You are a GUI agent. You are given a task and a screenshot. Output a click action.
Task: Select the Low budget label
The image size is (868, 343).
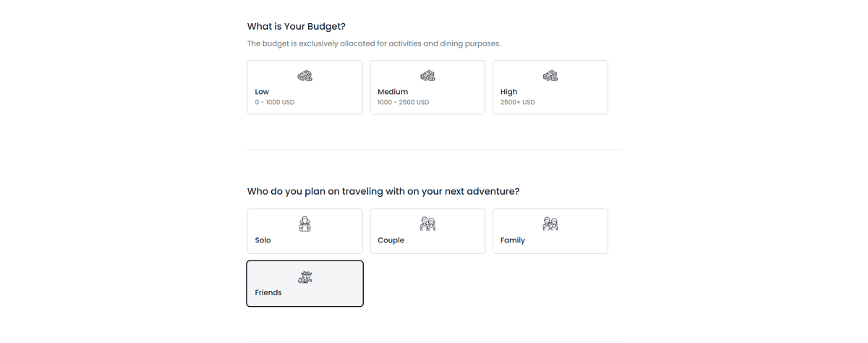click(262, 92)
